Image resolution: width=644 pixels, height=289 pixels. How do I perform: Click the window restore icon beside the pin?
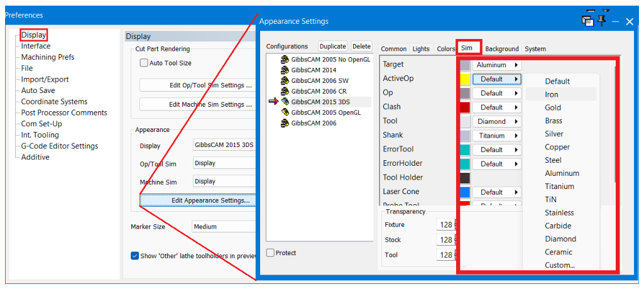(x=588, y=21)
